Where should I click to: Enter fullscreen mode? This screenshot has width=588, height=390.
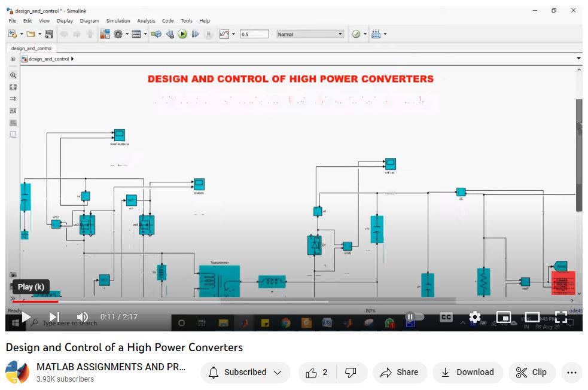coord(561,317)
